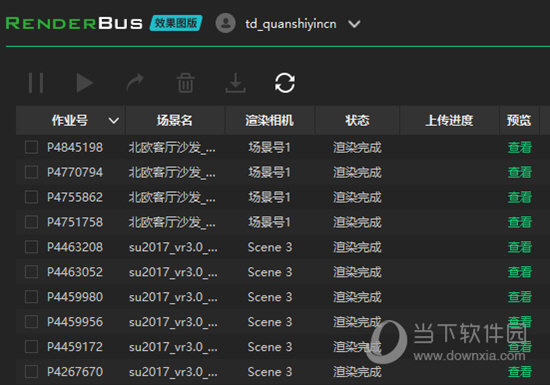The width and height of the screenshot is (550, 385).
Task: Click scene name su2017_vr3.0_... in row P4459172
Action: [173, 347]
